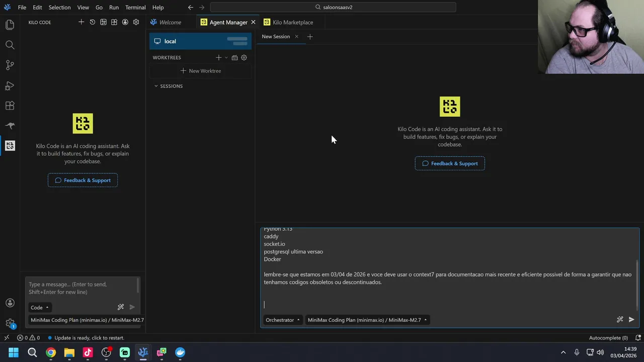Open Docker Desktop from taskbar
The height and width of the screenshot is (362, 644).
pyautogui.click(x=180, y=352)
